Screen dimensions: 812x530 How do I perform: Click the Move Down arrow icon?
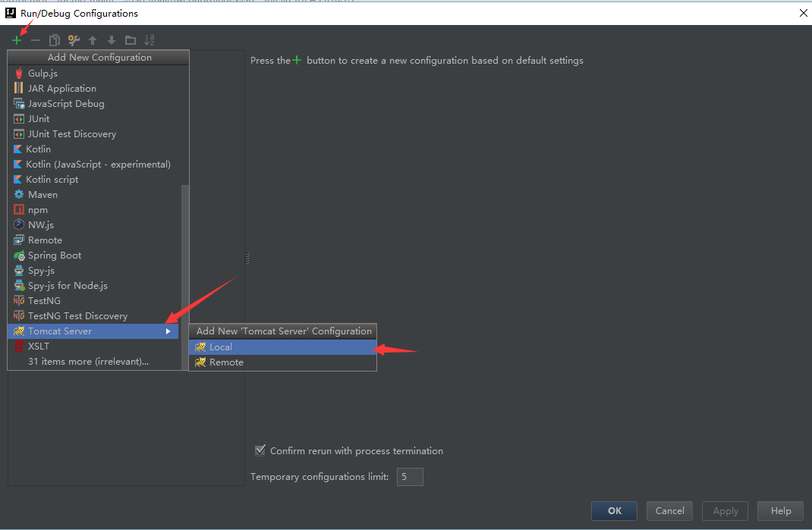tap(112, 40)
